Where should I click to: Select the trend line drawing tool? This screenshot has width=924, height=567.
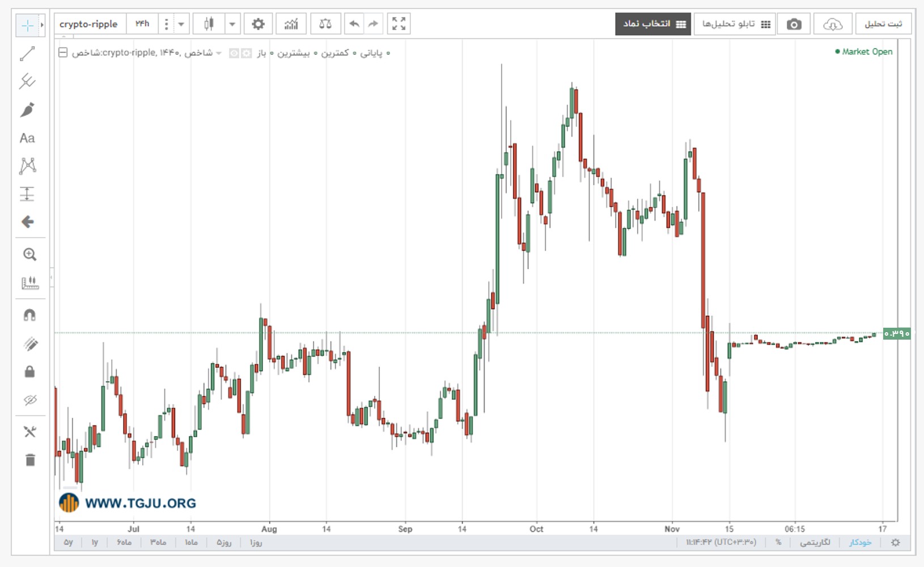[27, 54]
